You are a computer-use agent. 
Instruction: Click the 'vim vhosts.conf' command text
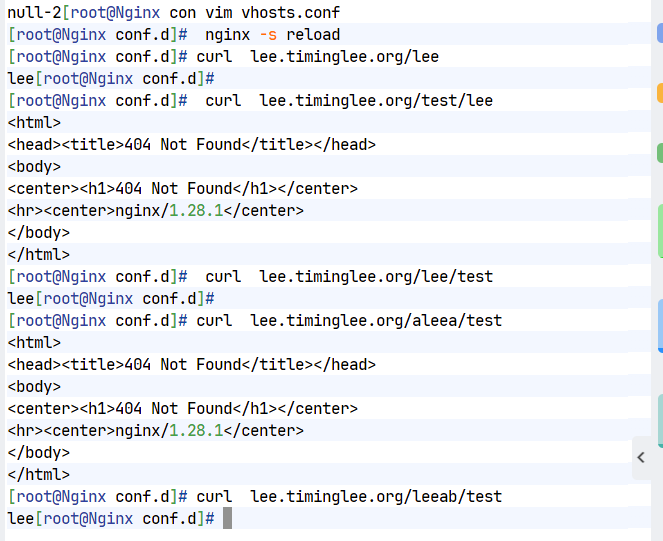pyautogui.click(x=272, y=13)
